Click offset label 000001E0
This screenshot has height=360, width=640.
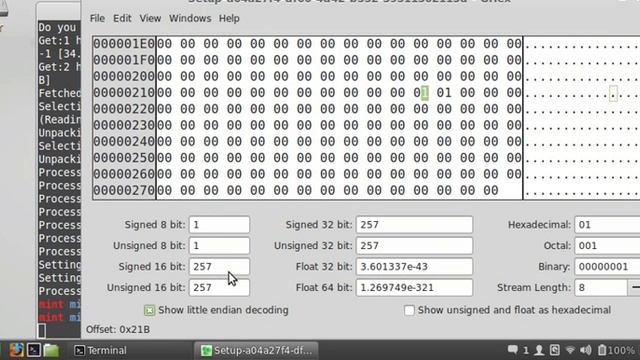[x=124, y=44]
